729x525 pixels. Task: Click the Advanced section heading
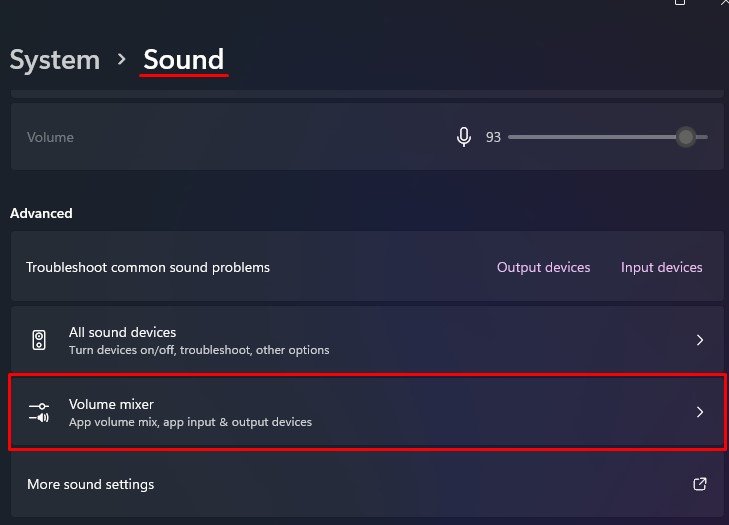[x=41, y=213]
